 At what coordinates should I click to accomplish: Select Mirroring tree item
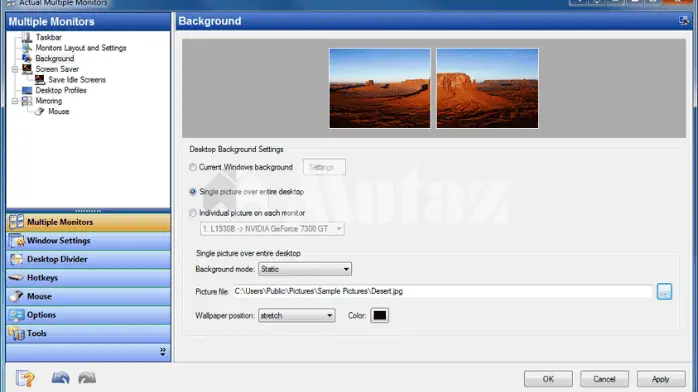pyautogui.click(x=49, y=101)
